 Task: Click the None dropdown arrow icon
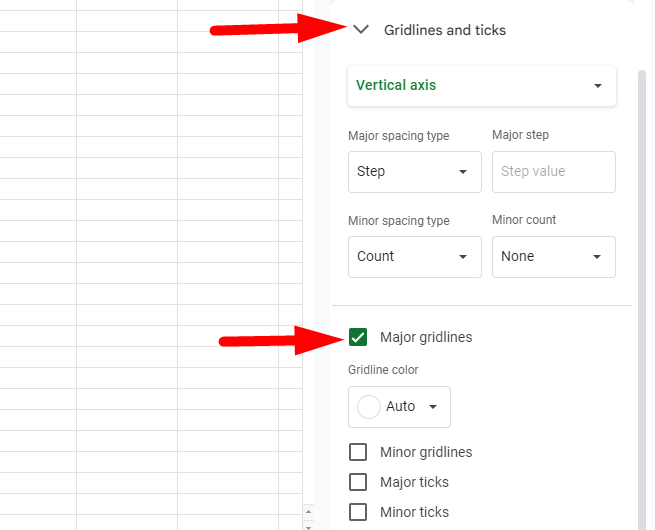[x=597, y=257]
